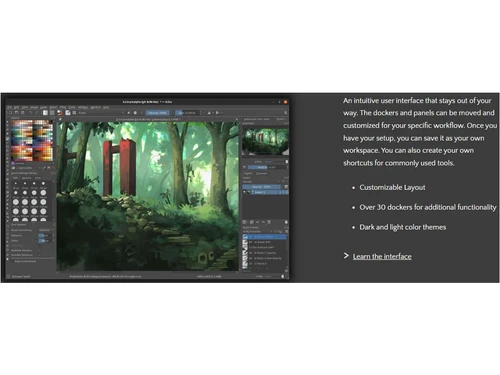
Task: Toggle vertical mirror tool icon
Action: 217,113
